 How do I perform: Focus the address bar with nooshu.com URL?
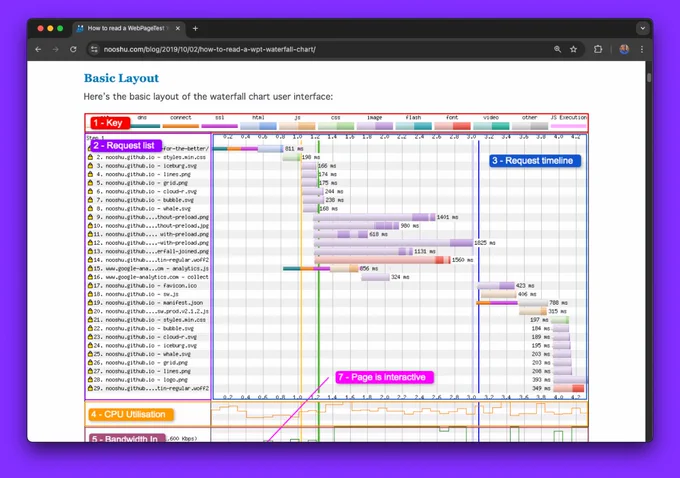[x=321, y=49]
